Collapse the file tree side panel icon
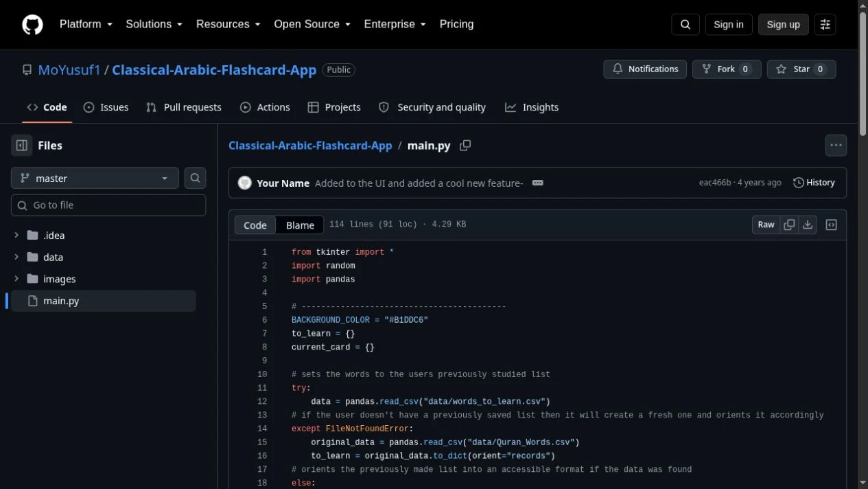Screen dimensions: 868x489 tap(22, 146)
